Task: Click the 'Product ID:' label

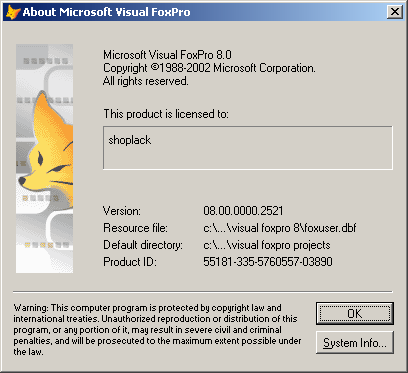Action: click(x=130, y=262)
